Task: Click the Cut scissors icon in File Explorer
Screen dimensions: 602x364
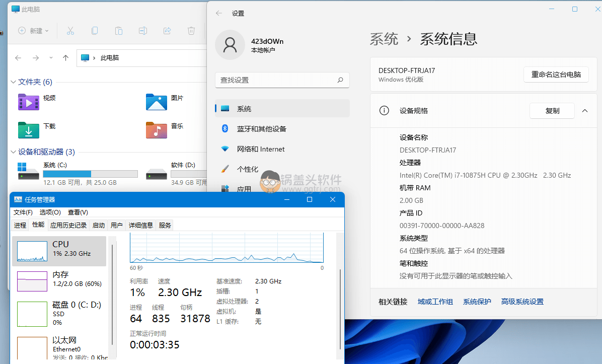Action: [x=70, y=31]
